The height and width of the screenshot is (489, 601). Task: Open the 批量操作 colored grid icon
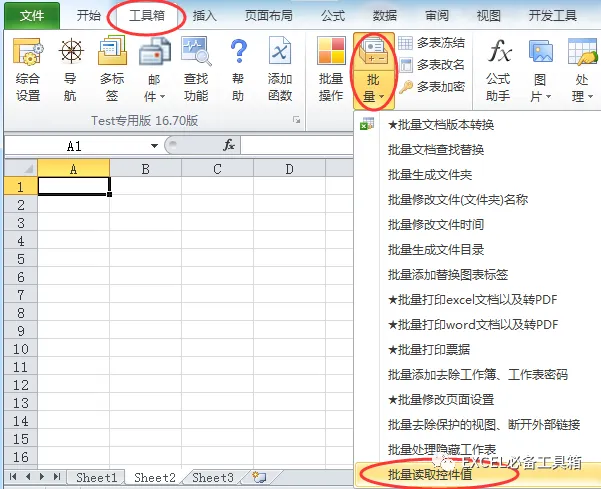tap(331, 51)
